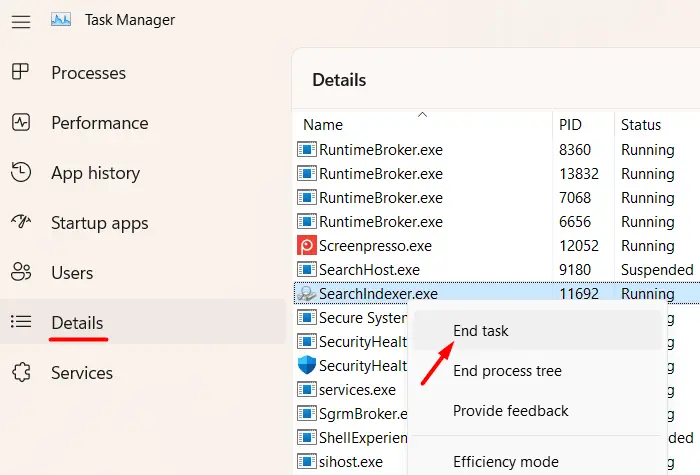Click the Secure System process icon
The width and height of the screenshot is (700, 475).
(307, 317)
